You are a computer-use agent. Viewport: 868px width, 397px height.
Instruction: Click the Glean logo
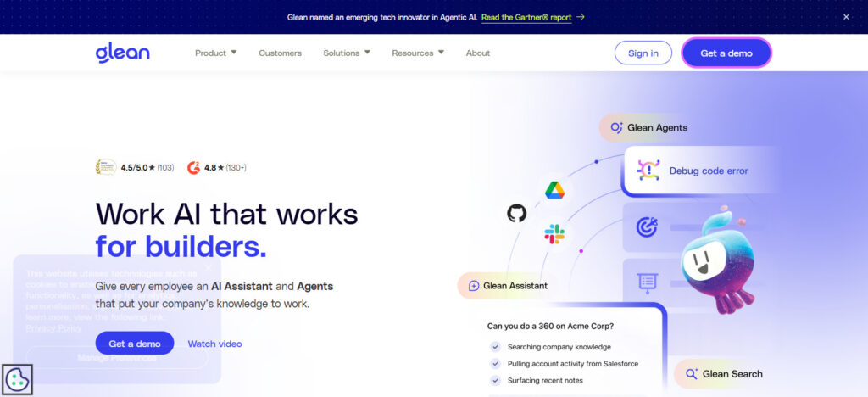tap(122, 53)
